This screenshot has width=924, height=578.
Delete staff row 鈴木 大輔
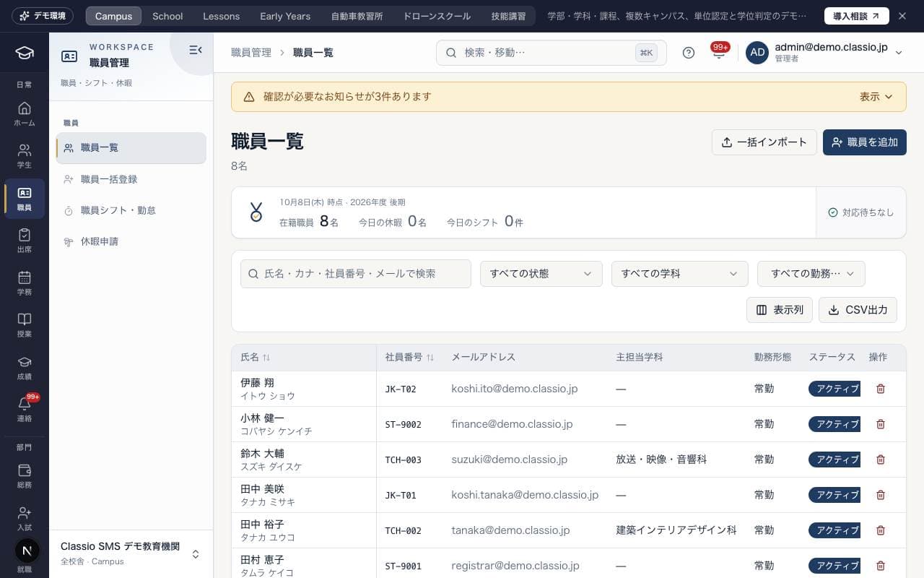(x=881, y=460)
